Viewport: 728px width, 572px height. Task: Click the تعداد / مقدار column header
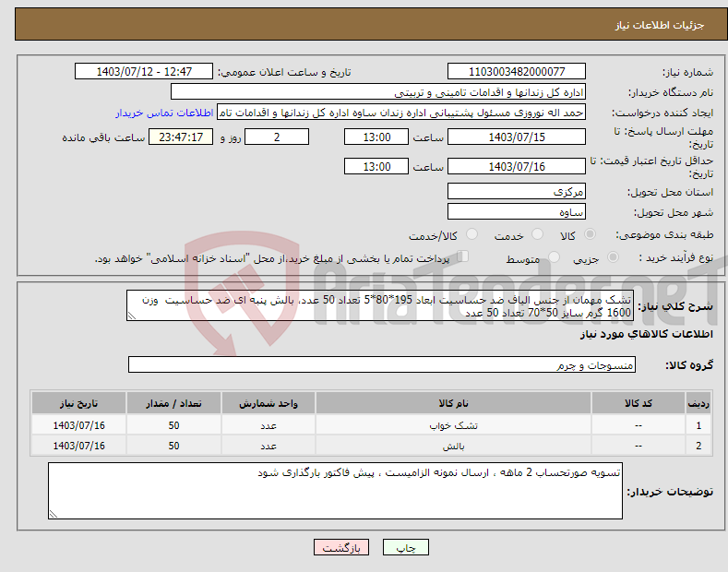[x=173, y=403]
